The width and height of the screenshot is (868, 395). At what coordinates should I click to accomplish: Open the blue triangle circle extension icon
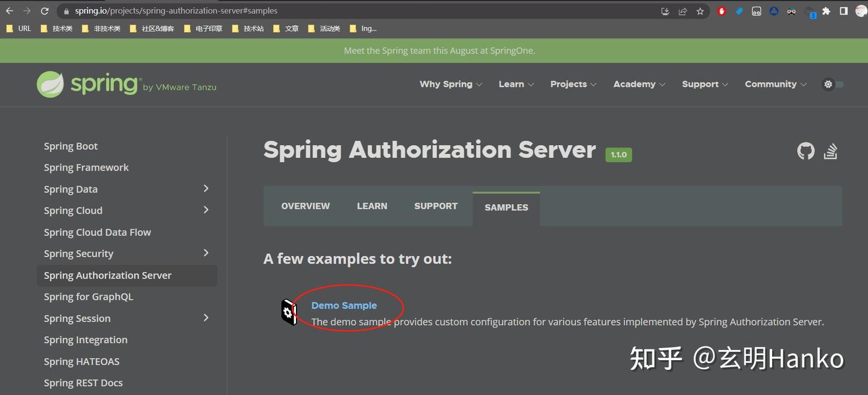click(x=774, y=11)
